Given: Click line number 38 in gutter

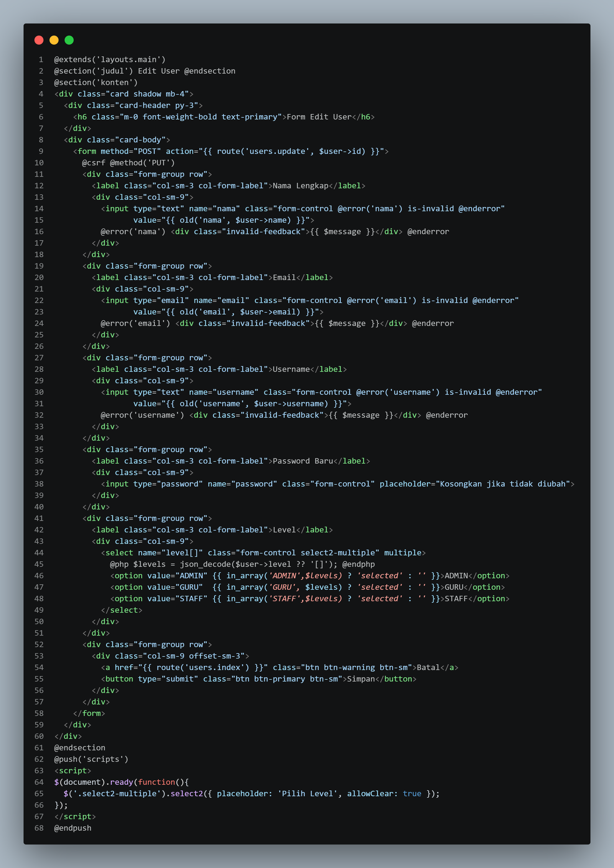Looking at the screenshot, I should coord(39,484).
